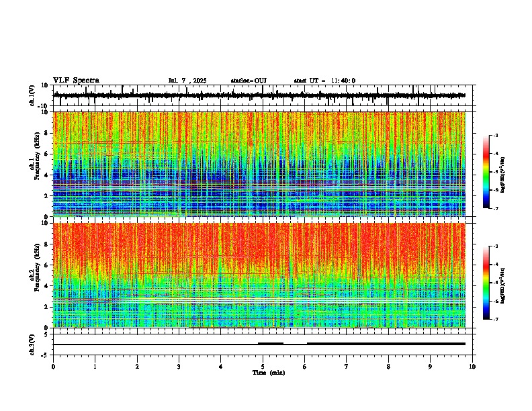Click the "5" minute tick on the time axis
Viewport: 532px width, 411px height.
tap(263, 367)
